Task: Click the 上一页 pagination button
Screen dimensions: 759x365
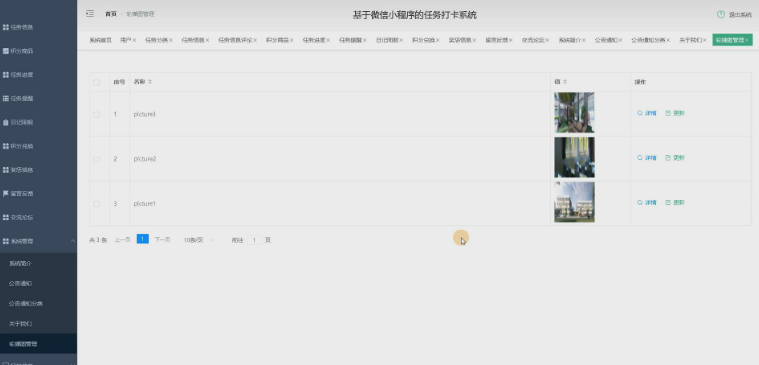Action: (x=122, y=240)
